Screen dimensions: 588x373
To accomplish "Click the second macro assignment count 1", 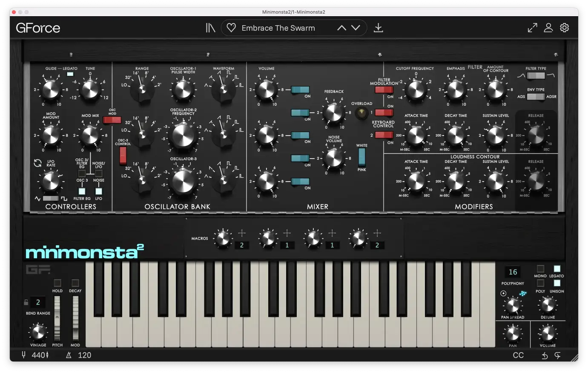I will pos(287,245).
